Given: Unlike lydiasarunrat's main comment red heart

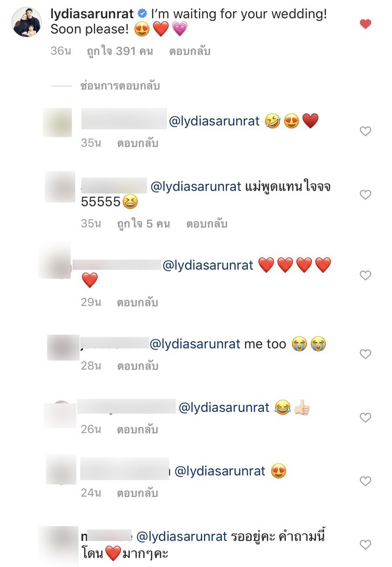Looking at the screenshot, I should click(x=365, y=24).
